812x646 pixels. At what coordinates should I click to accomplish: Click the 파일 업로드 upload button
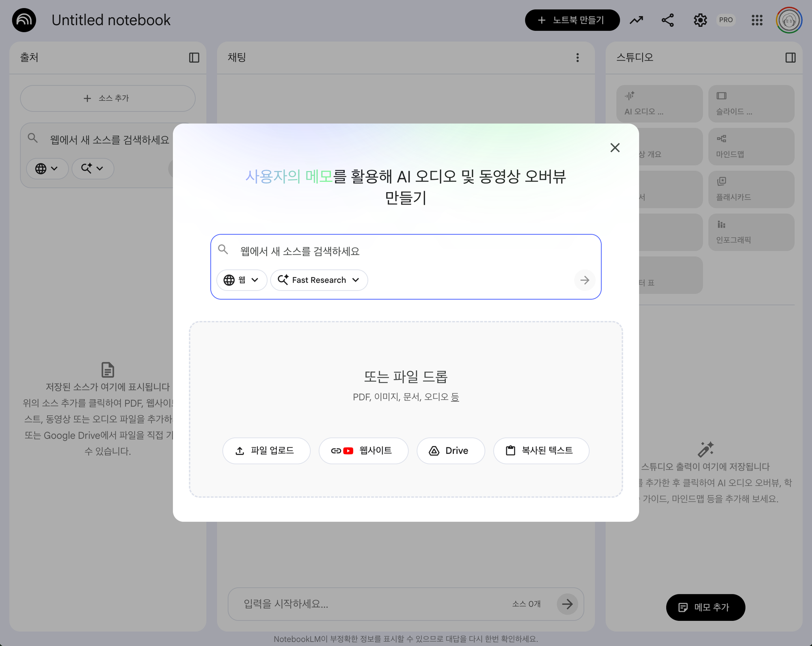(266, 451)
